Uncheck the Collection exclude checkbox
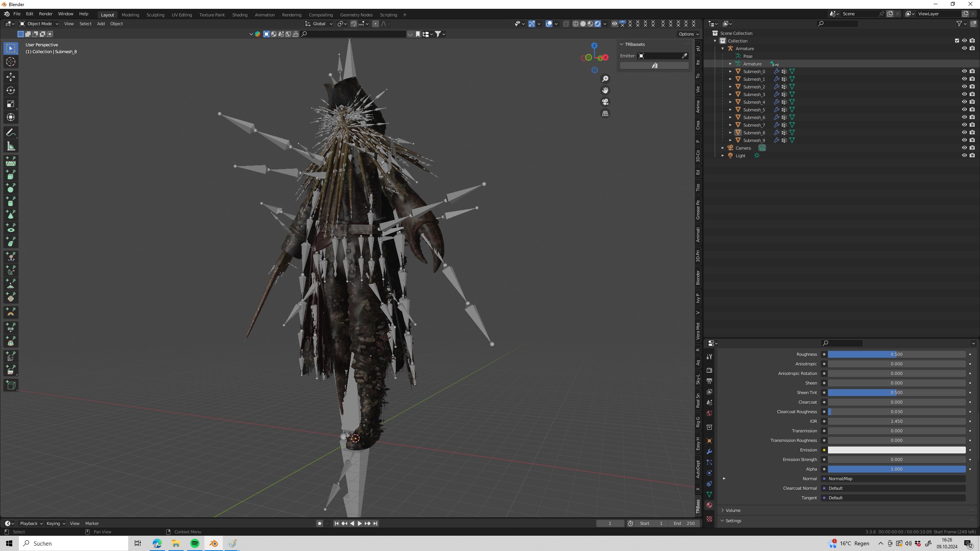The image size is (980, 551). pyautogui.click(x=957, y=41)
